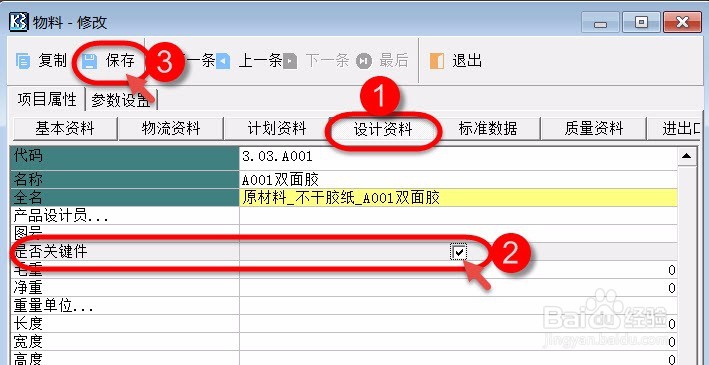Select the 设计资料 tab
Image resolution: width=709 pixels, height=365 pixels.
pos(383,129)
